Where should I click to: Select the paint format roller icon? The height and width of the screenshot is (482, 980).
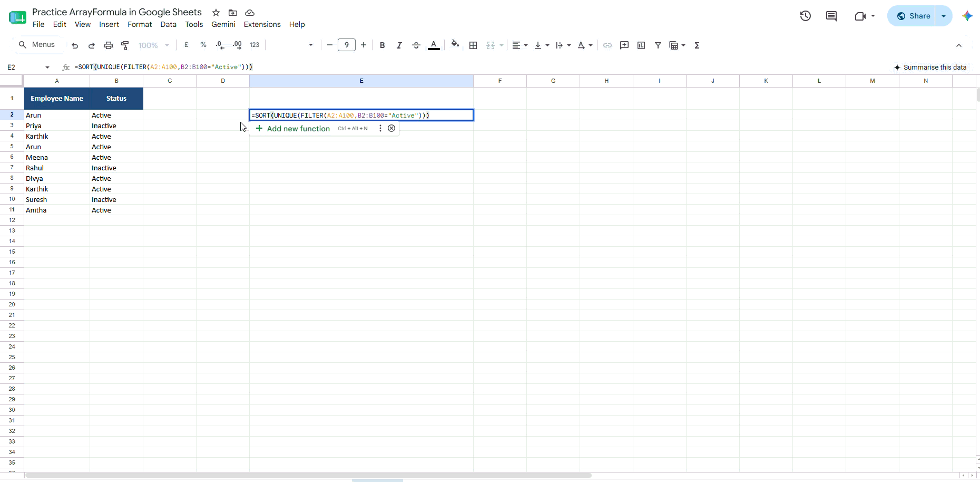coord(125,45)
